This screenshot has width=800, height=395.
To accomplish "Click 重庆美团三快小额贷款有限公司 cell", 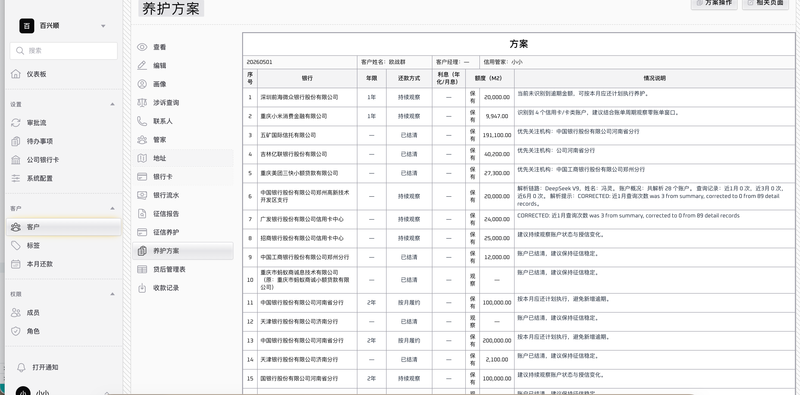I will click(307, 173).
